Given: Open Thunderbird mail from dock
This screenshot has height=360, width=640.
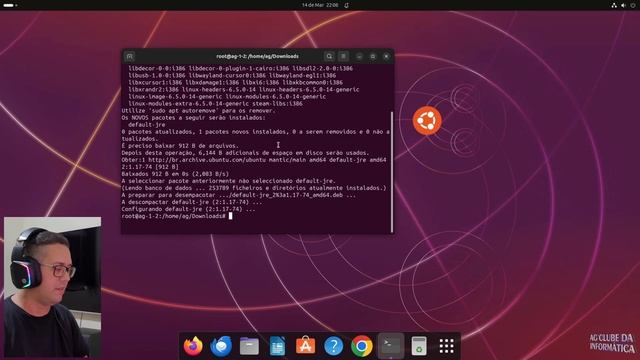Looking at the screenshot, I should [221, 346].
